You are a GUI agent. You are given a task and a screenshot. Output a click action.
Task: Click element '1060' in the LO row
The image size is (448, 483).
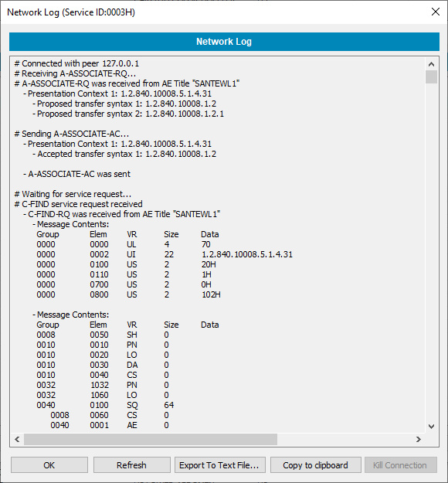coord(100,395)
